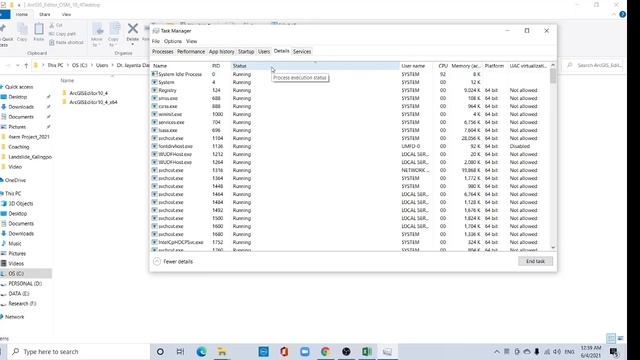Image resolution: width=640 pixels, height=360 pixels.
Task: Sort by CPU column header
Action: coord(442,66)
